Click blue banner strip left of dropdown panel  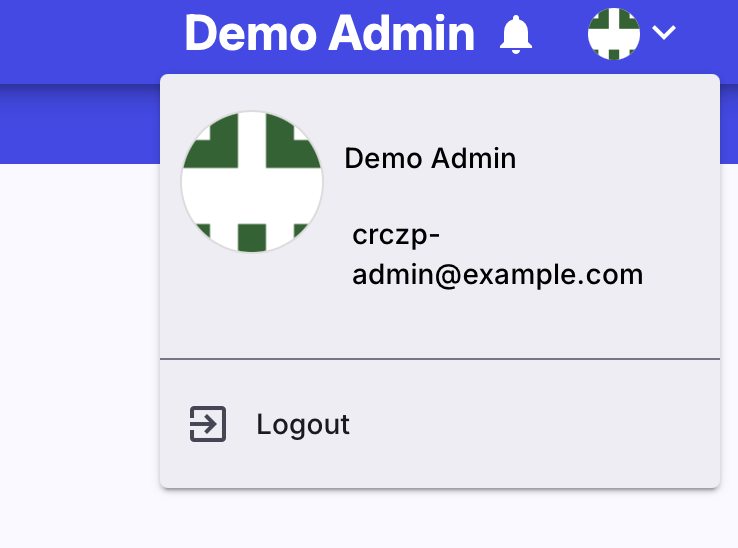[79, 125]
